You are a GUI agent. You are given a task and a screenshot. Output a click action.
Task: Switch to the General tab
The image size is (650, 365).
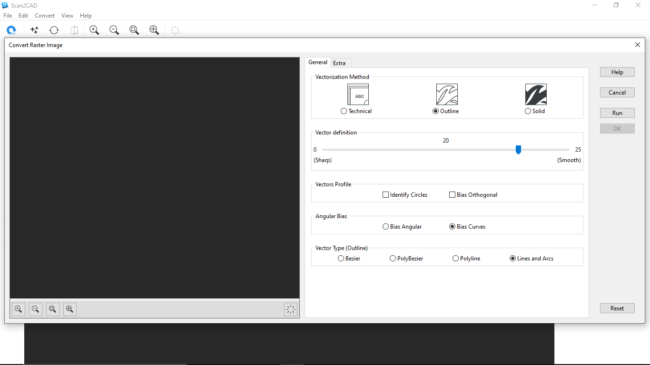pyautogui.click(x=318, y=62)
